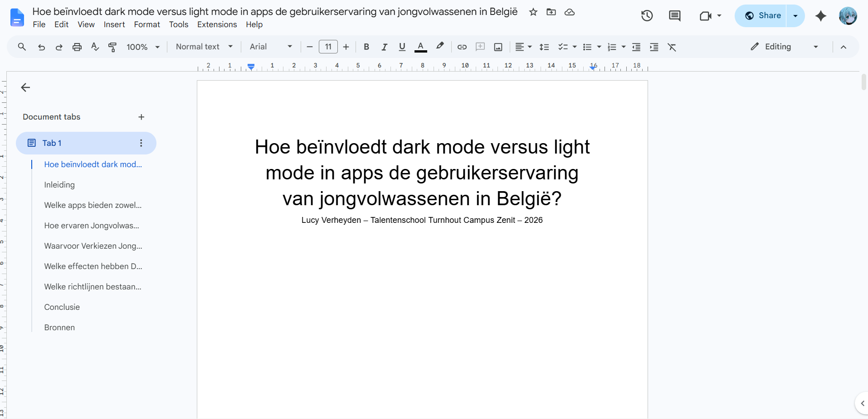868x419 pixels.
Task: Open Google account avatar
Action: pos(848,16)
